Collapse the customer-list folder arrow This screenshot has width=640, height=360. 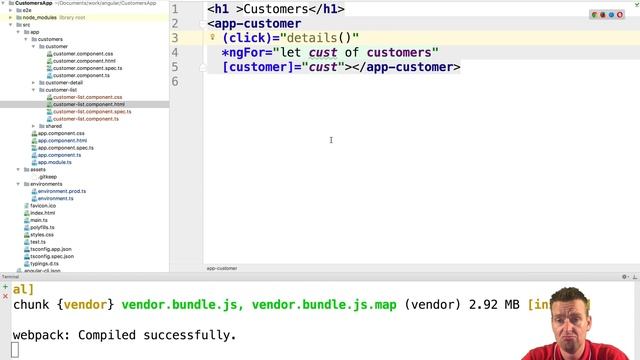33,90
